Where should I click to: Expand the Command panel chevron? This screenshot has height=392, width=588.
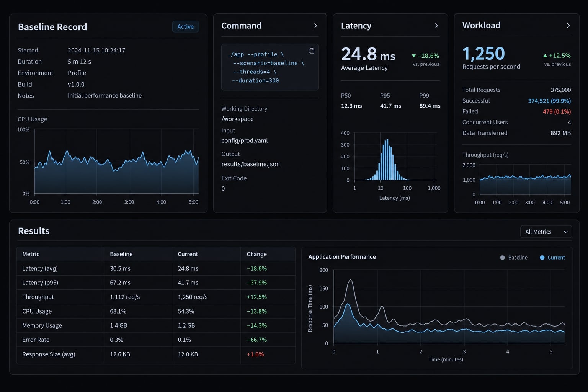tap(315, 26)
